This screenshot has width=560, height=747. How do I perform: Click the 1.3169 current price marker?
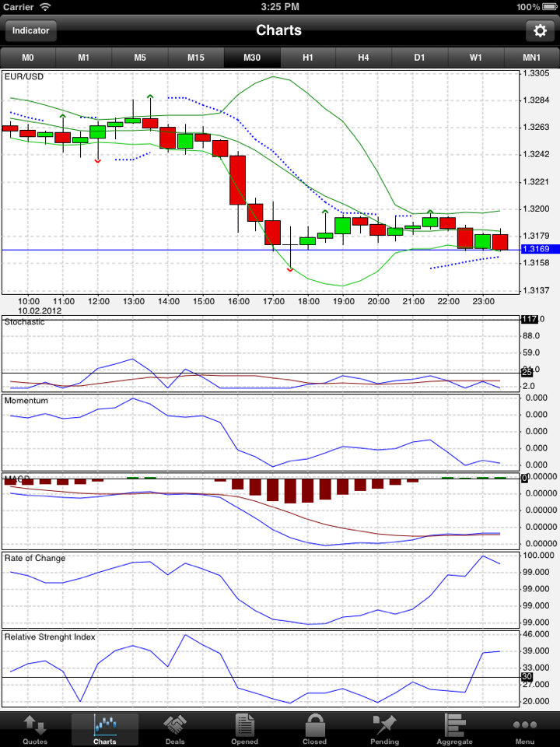(536, 249)
